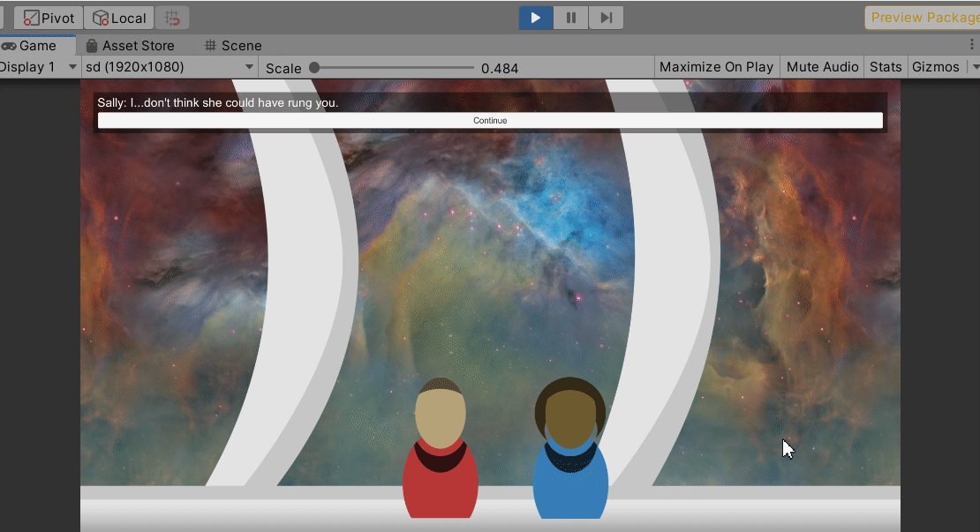Click the grid snapping icon
This screenshot has width=980, height=532.
tap(173, 18)
